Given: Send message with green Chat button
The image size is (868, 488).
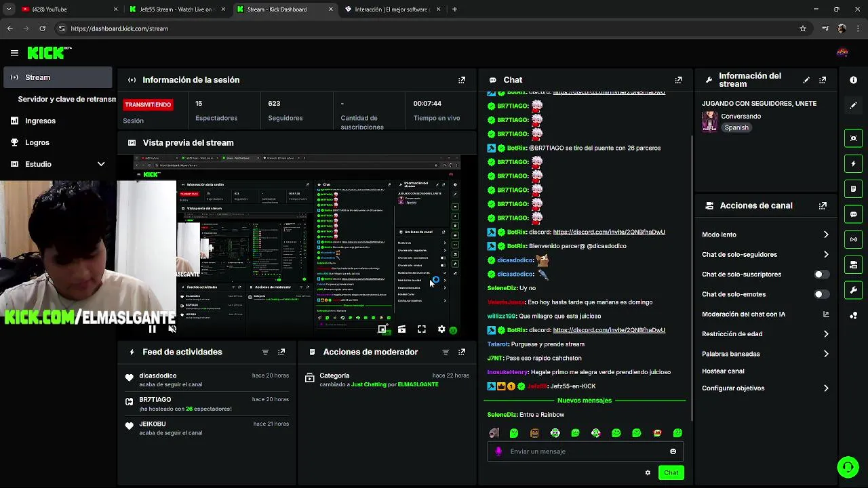Looking at the screenshot, I should pos(671,472).
